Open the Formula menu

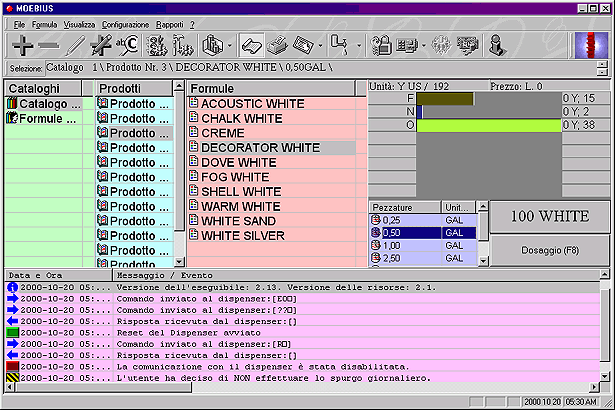coord(44,22)
